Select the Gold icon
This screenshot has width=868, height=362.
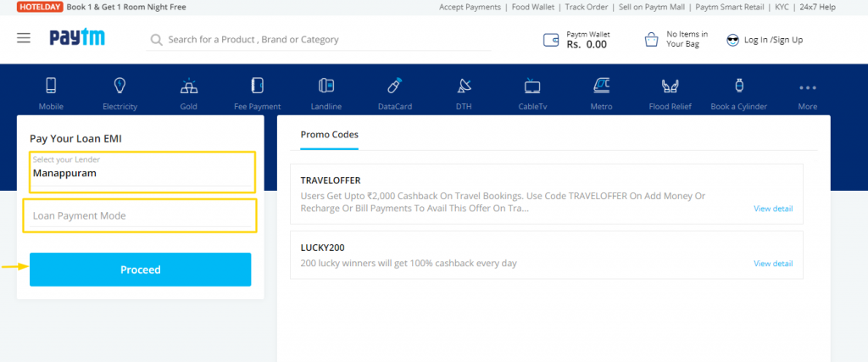pos(189,86)
